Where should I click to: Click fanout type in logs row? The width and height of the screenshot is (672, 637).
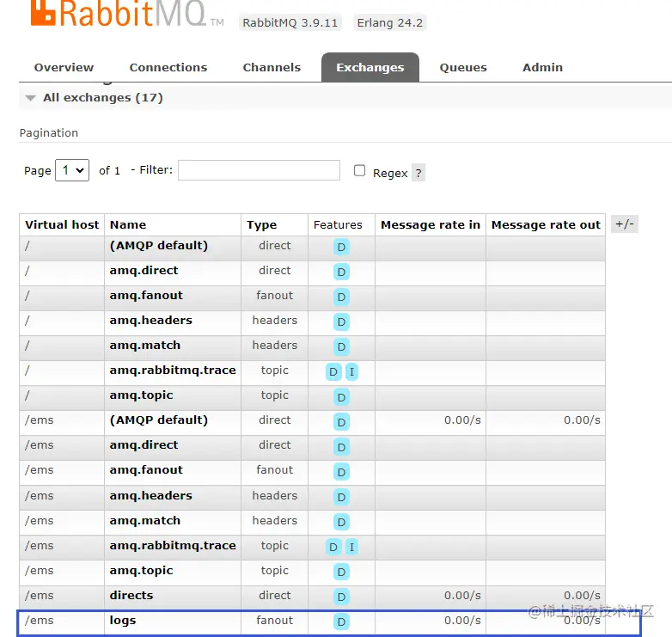coord(275,621)
